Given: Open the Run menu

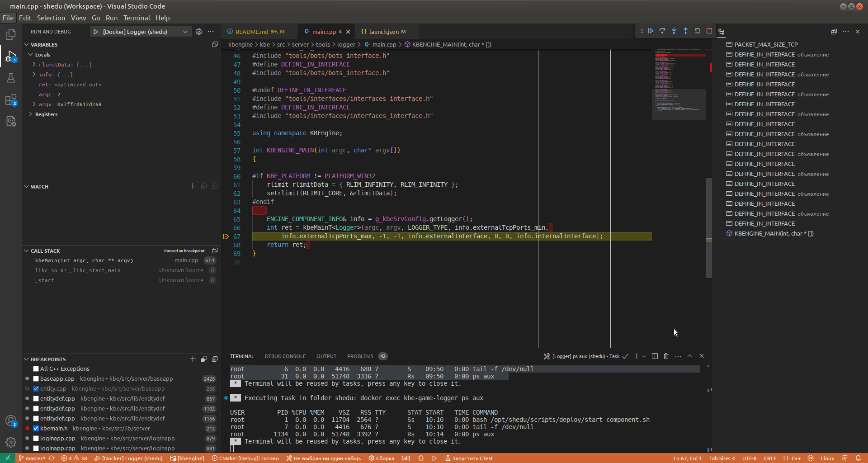Looking at the screenshot, I should [111, 18].
